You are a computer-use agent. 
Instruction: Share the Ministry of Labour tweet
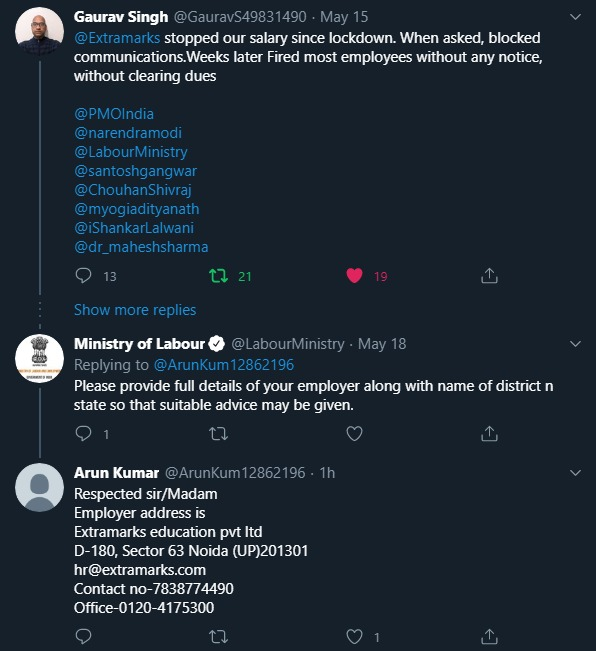[x=489, y=434]
